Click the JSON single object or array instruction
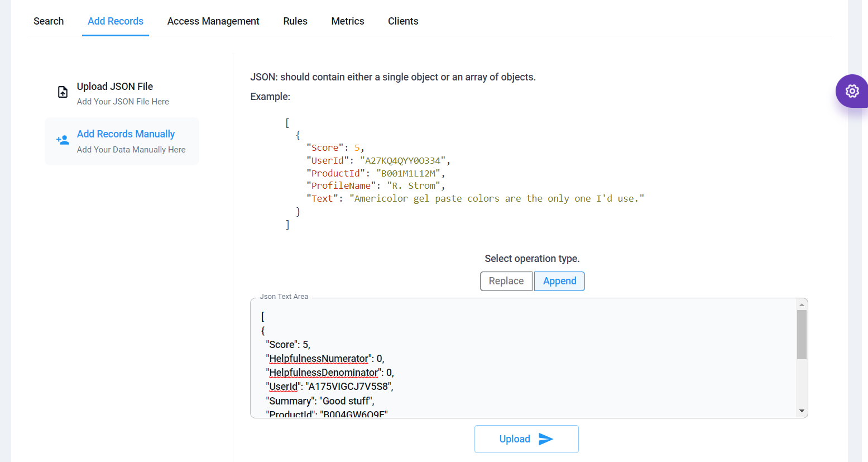868x462 pixels. tap(393, 77)
